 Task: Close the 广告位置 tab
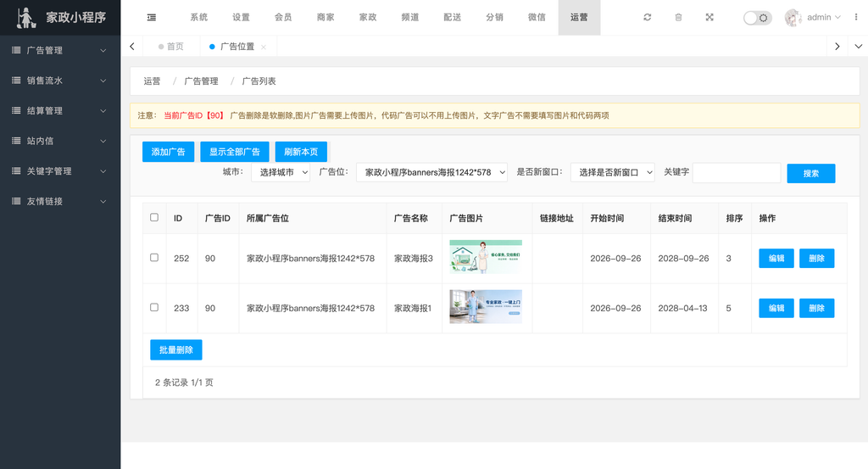coord(264,47)
